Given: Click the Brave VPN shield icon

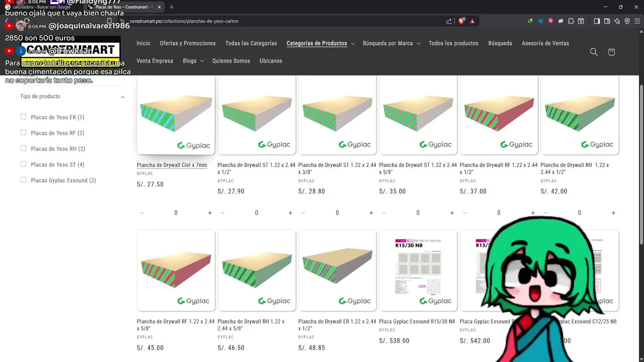Looking at the screenshot, I should [x=627, y=21].
